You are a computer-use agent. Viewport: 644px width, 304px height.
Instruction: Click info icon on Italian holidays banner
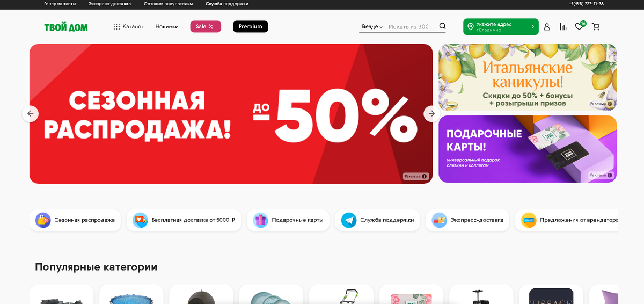coord(610,104)
